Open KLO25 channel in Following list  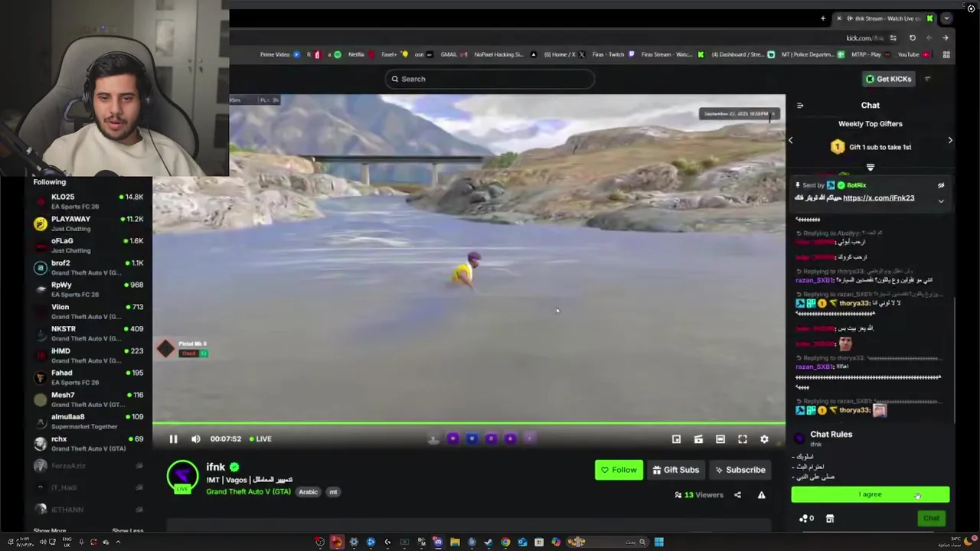coord(88,201)
